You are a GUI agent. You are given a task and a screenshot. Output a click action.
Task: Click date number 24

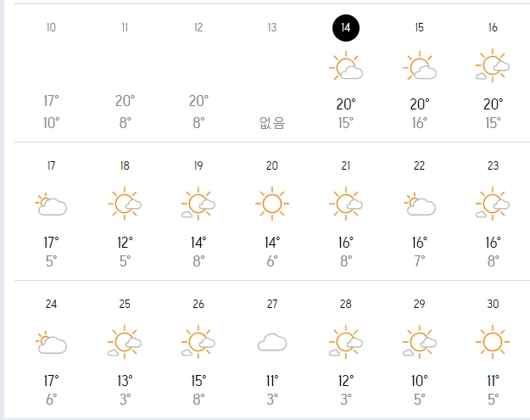[x=51, y=304]
